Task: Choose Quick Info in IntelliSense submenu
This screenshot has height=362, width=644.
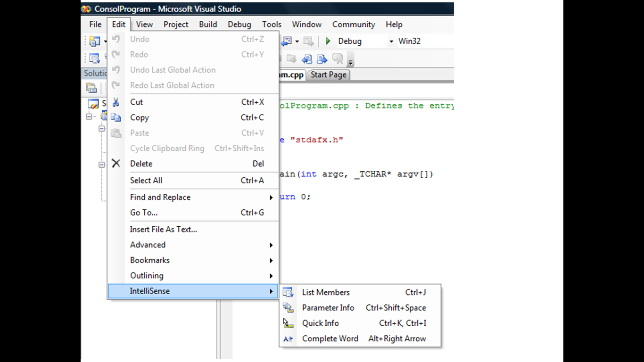Action: pyautogui.click(x=360, y=323)
